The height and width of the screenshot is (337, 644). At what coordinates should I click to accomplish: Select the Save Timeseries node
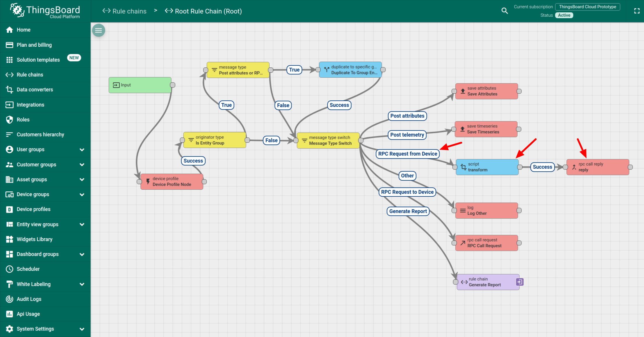[486, 129]
